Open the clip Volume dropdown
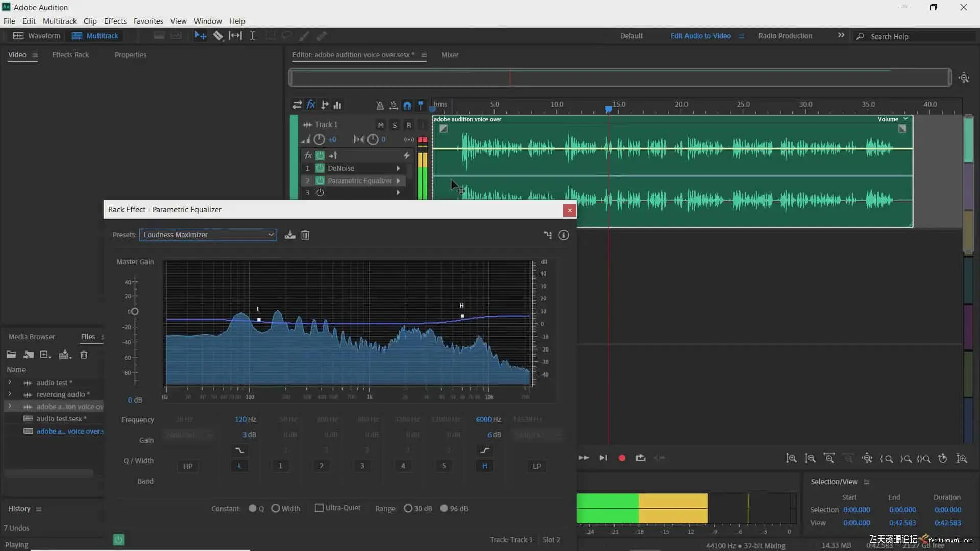This screenshot has height=551, width=980. coord(905,119)
